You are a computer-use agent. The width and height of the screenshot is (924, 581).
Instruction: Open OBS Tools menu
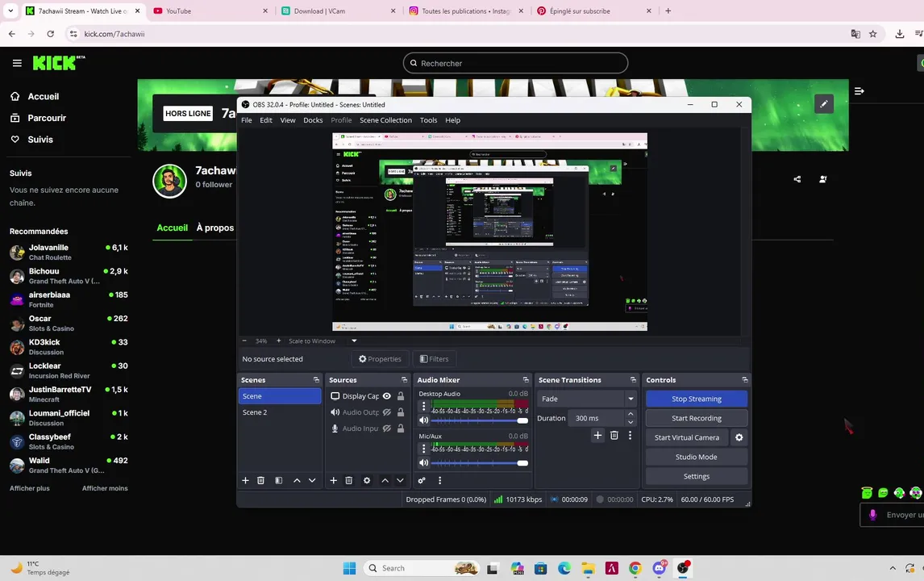point(428,120)
